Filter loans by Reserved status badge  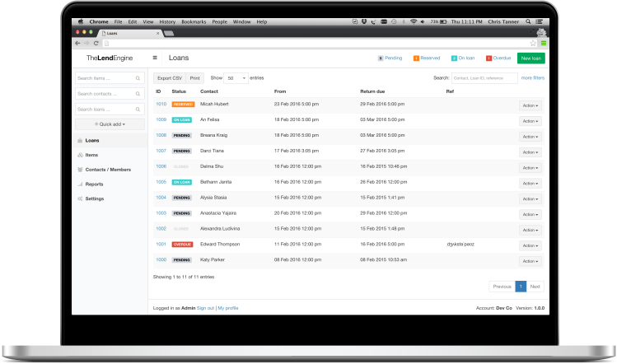coord(427,58)
